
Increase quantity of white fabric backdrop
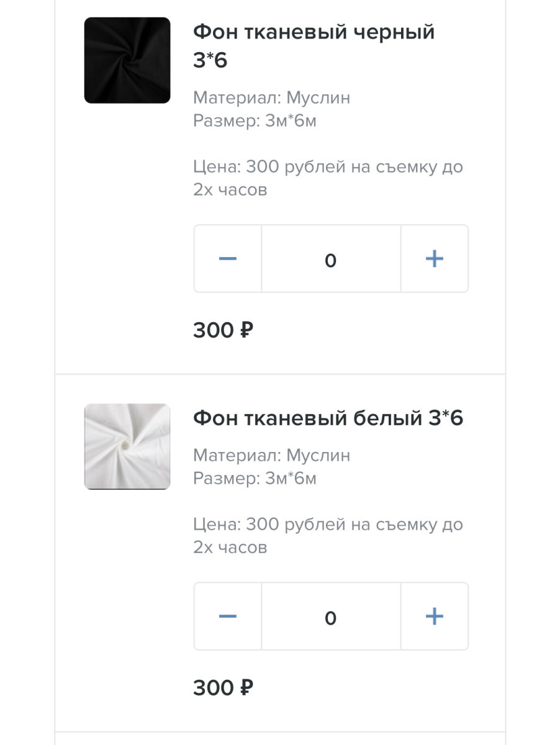pyautogui.click(x=435, y=616)
